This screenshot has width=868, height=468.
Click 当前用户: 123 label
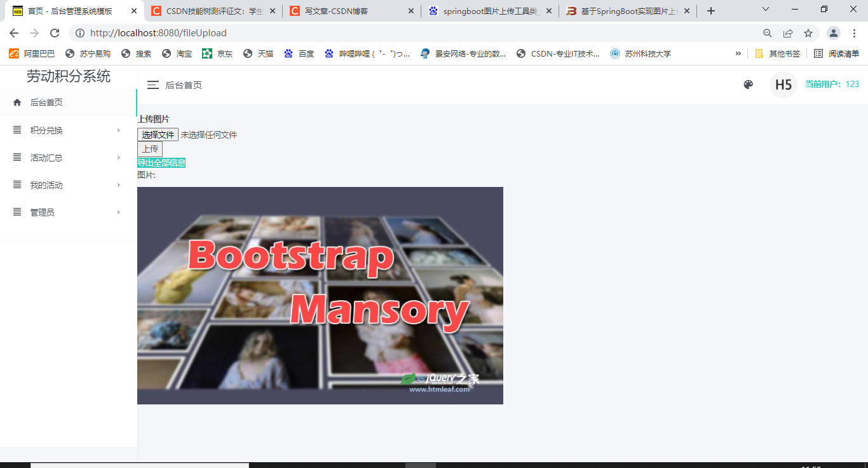(x=832, y=84)
